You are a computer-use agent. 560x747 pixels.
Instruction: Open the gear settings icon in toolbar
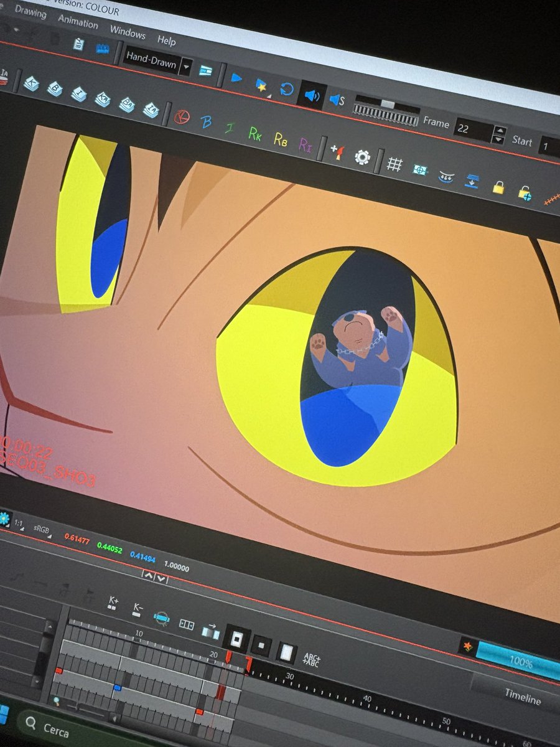362,156
